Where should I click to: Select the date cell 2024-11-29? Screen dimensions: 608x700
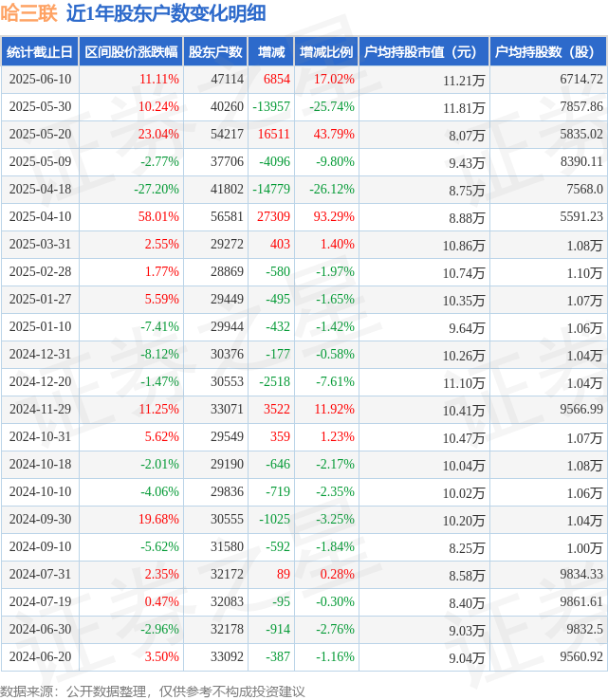(x=40, y=409)
